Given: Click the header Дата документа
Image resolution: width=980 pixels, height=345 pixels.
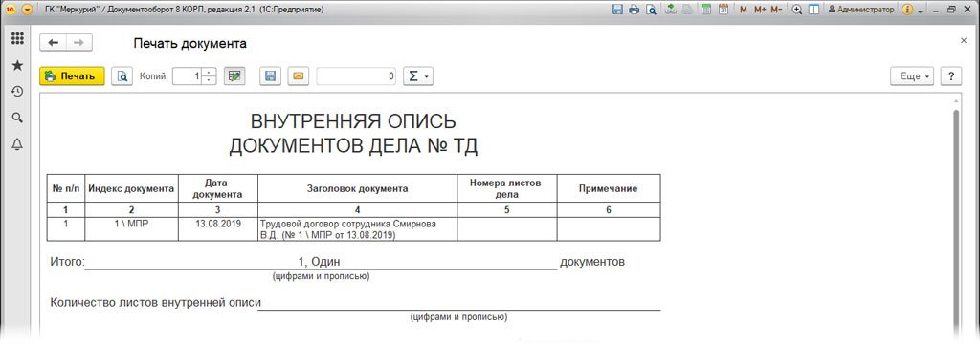Looking at the screenshot, I should [218, 188].
